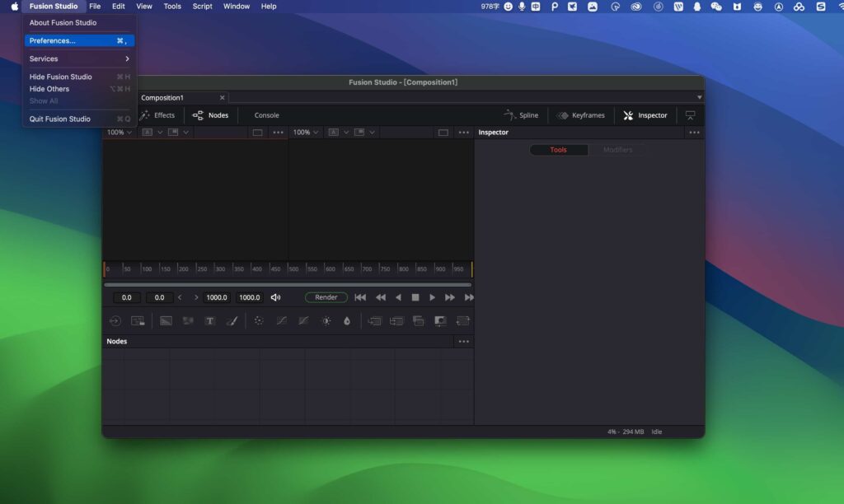Insert a Color Curves node

pyautogui.click(x=282, y=321)
